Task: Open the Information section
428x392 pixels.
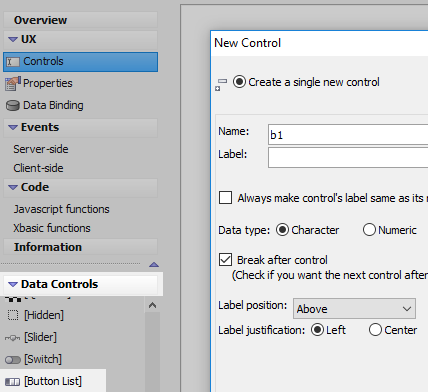Action: 80,247
